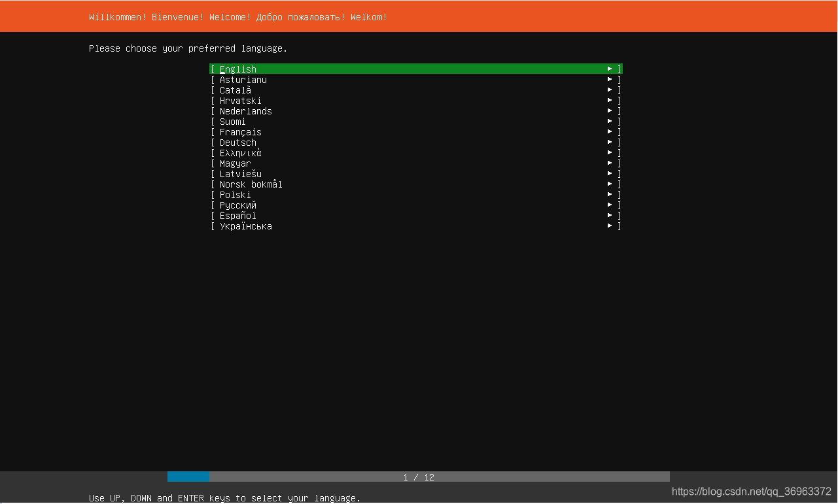Select Latviešu language option

[416, 173]
